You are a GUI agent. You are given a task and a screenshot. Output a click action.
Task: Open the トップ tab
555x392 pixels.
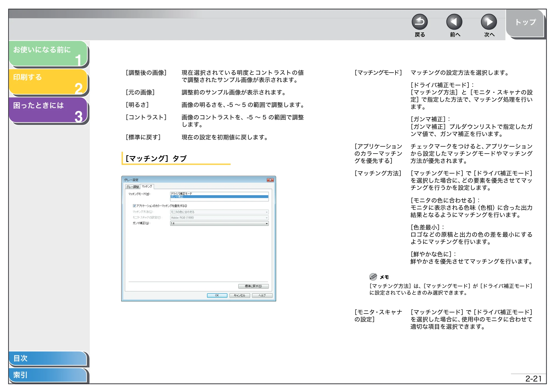coord(525,23)
